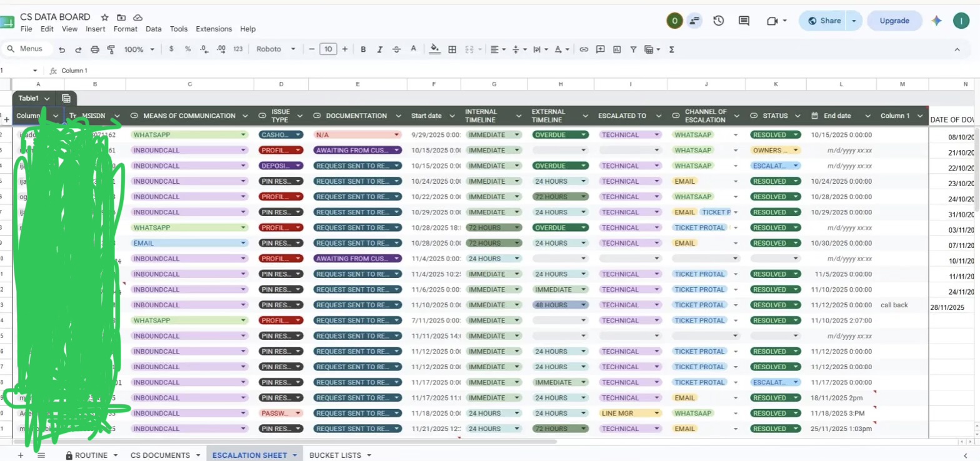
Task: Insert a chart from the toolbar
Action: pyautogui.click(x=617, y=49)
